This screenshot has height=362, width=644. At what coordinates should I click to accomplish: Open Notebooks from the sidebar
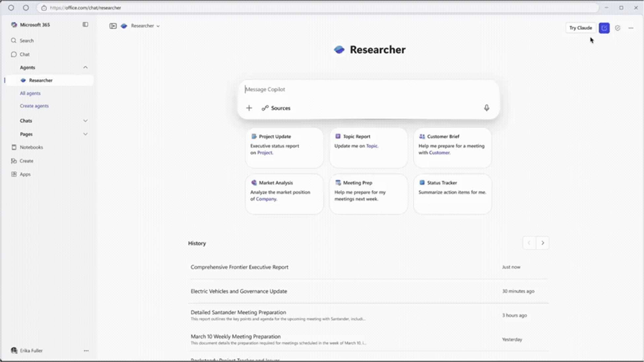pyautogui.click(x=31, y=147)
